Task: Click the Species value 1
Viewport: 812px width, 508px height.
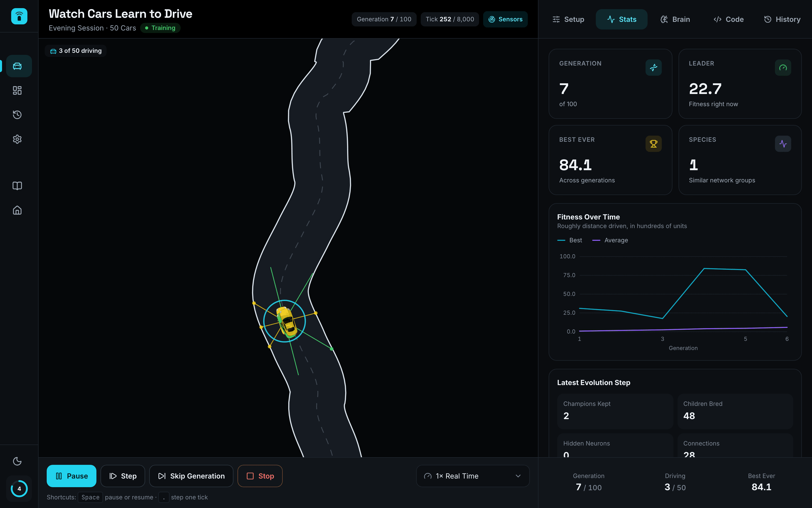Action: tap(693, 165)
